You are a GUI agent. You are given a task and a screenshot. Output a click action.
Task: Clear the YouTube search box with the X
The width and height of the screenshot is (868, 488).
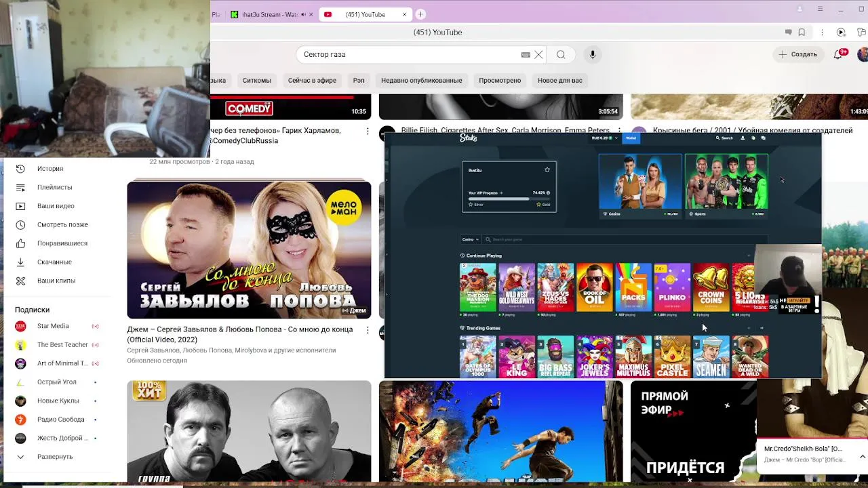pos(538,55)
